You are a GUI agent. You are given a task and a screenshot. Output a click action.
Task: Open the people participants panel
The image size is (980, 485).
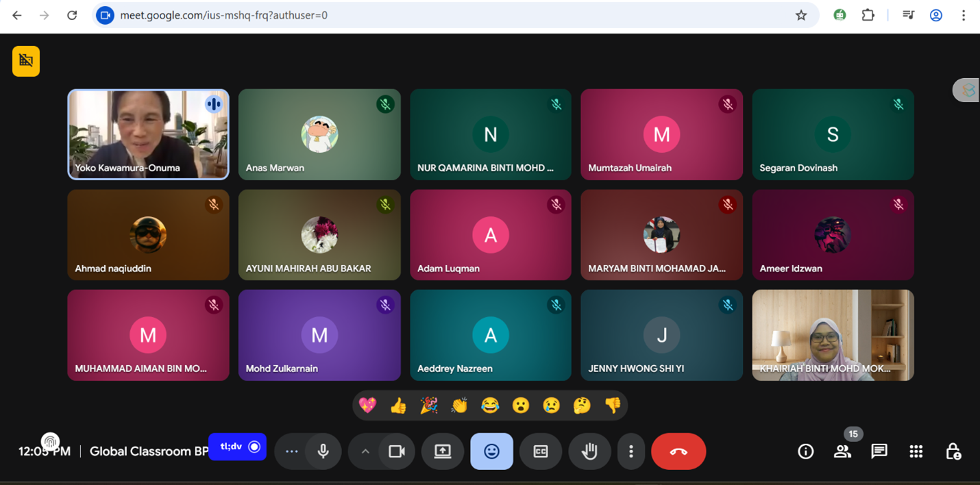(842, 451)
